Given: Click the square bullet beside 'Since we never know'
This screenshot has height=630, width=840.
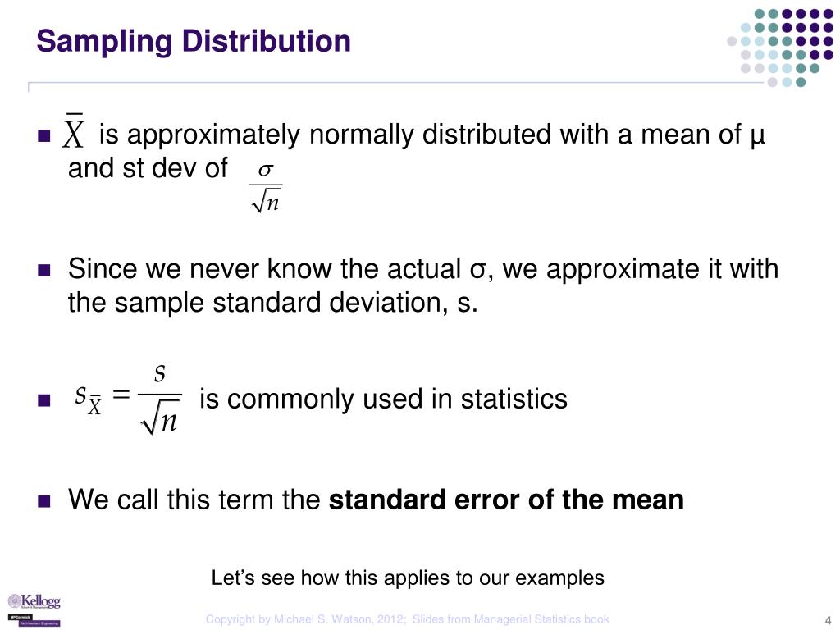Looking at the screenshot, I should 44,269.
